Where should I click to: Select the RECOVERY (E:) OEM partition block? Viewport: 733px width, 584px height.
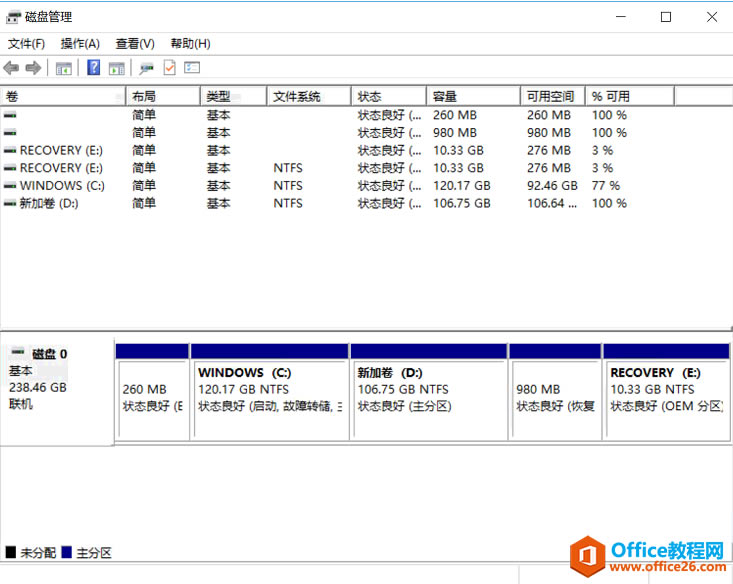[x=667, y=392]
